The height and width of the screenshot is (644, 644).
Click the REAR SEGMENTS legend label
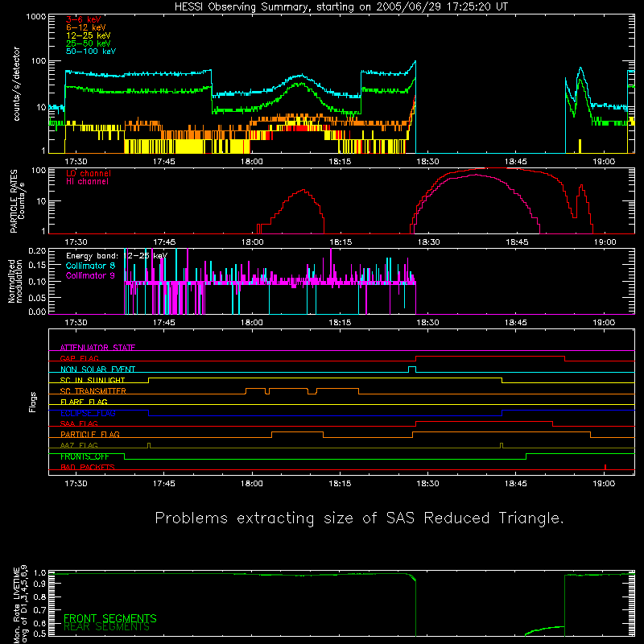(x=106, y=626)
